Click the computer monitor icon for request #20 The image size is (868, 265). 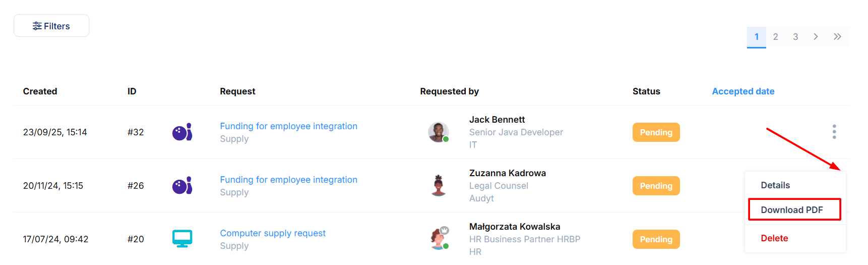point(182,239)
